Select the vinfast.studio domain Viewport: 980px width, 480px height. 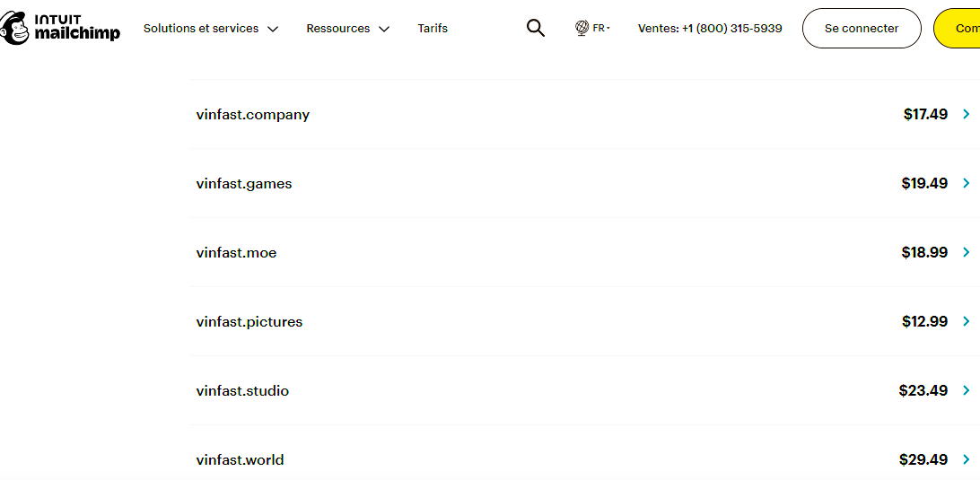click(242, 391)
